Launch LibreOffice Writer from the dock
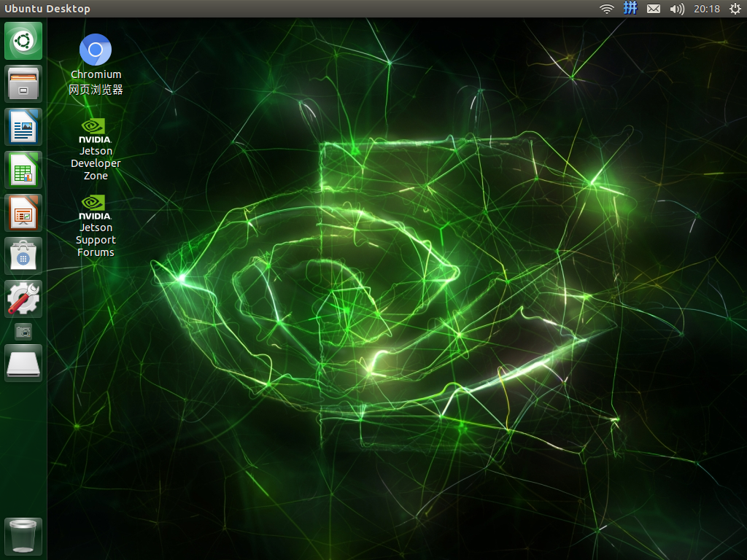This screenshot has height=560, width=747. [x=23, y=127]
